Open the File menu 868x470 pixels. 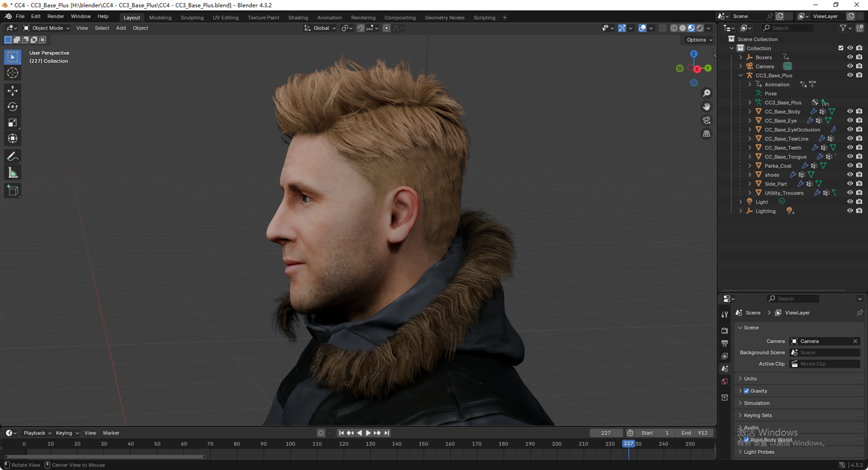tap(20, 16)
